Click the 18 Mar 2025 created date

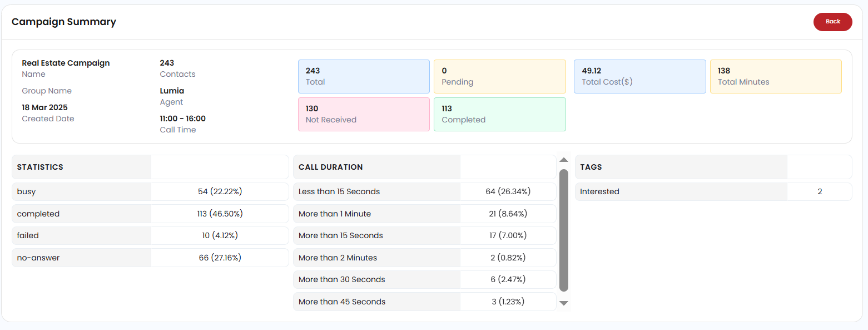44,107
